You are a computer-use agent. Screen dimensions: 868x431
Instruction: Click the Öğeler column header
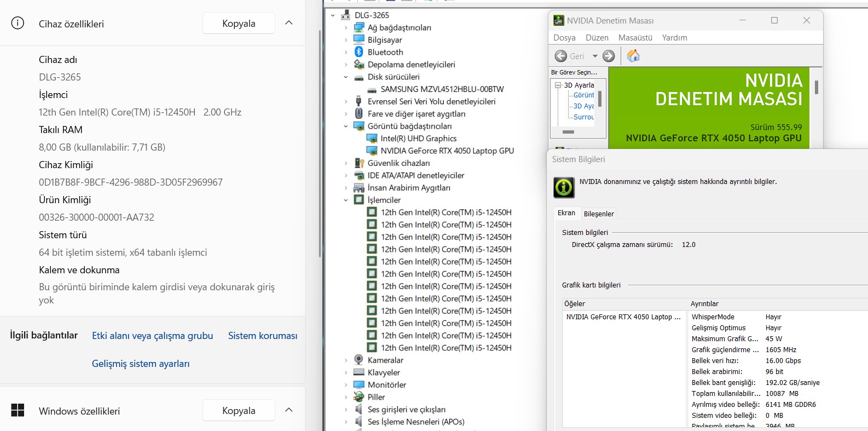[625, 304]
